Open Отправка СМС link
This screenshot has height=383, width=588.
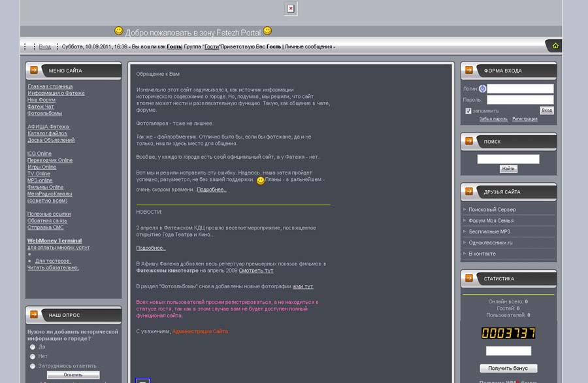click(45, 227)
